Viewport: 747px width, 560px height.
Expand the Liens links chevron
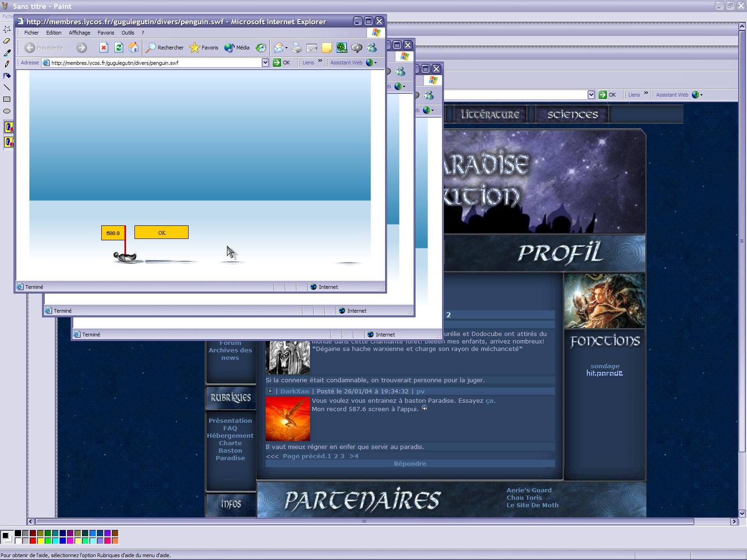(x=320, y=61)
